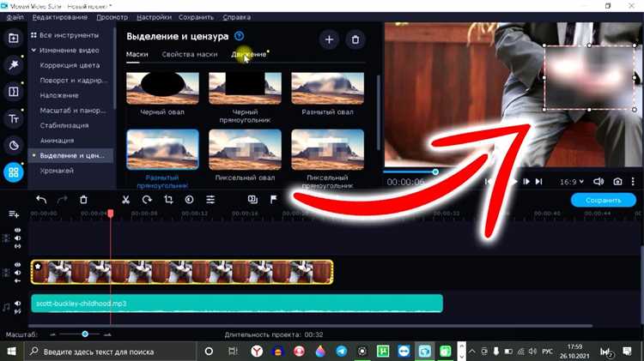644x361 pixels.
Task: Mute the main video track speaker icon
Action: 18,273
